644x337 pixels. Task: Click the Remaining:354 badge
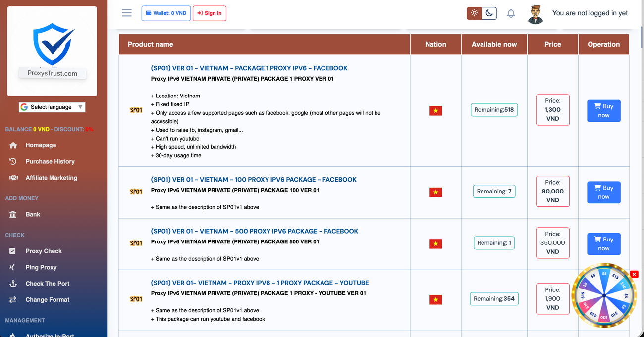[494, 299]
